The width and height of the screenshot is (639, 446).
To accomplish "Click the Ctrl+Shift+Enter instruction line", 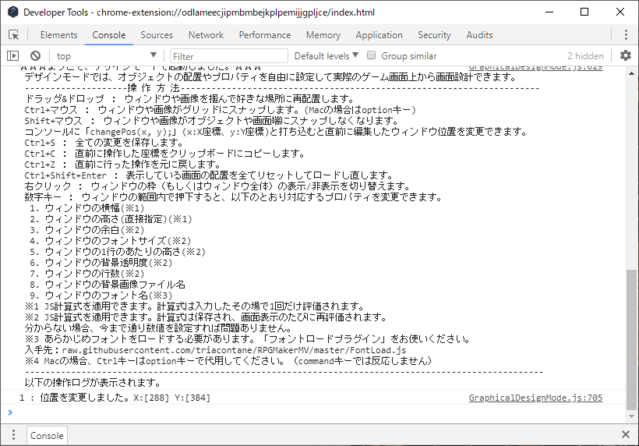I will 209,175.
